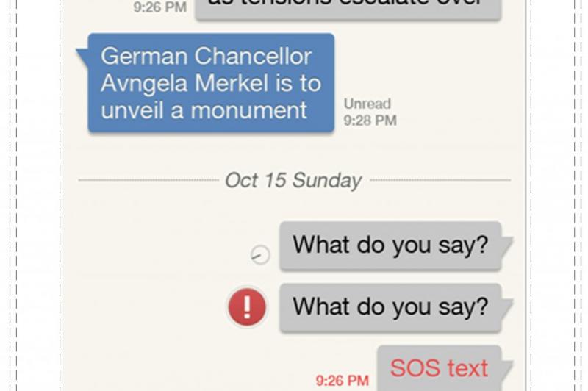This screenshot has height=391, width=588.
Task: Click "German Chancellor" text in the blue bubble
Action: (206, 57)
